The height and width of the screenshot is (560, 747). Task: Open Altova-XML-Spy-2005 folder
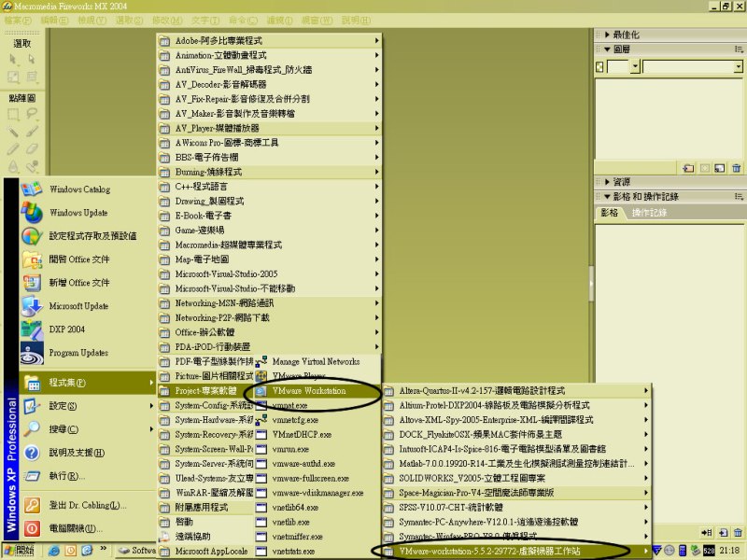coord(517,420)
